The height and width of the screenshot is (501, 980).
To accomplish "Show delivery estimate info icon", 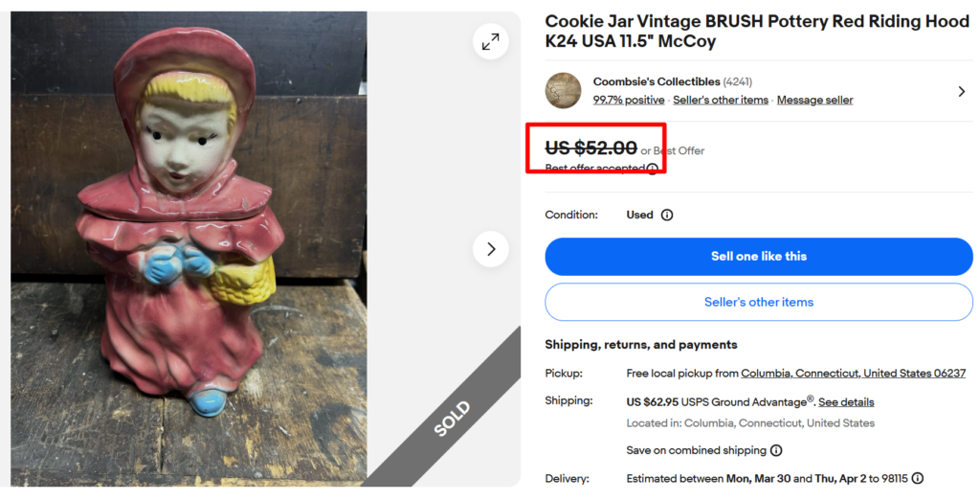I will 918,478.
